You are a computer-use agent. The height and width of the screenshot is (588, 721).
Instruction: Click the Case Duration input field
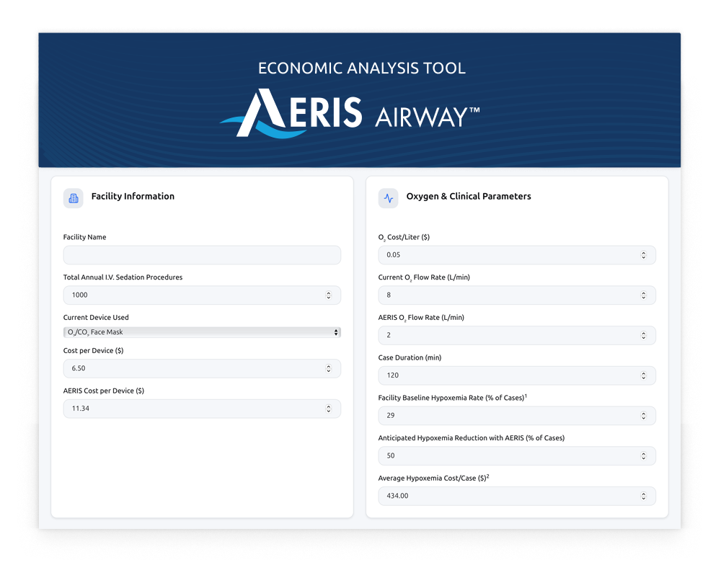(x=505, y=375)
